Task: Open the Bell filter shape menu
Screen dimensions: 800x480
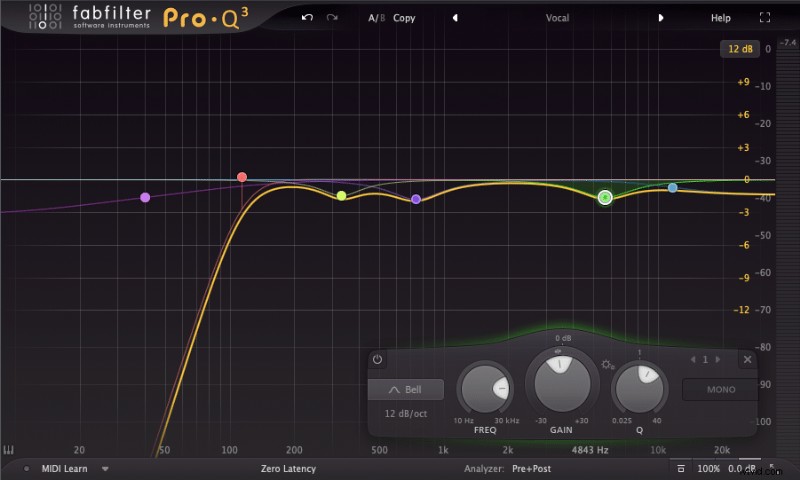Action: [x=406, y=390]
